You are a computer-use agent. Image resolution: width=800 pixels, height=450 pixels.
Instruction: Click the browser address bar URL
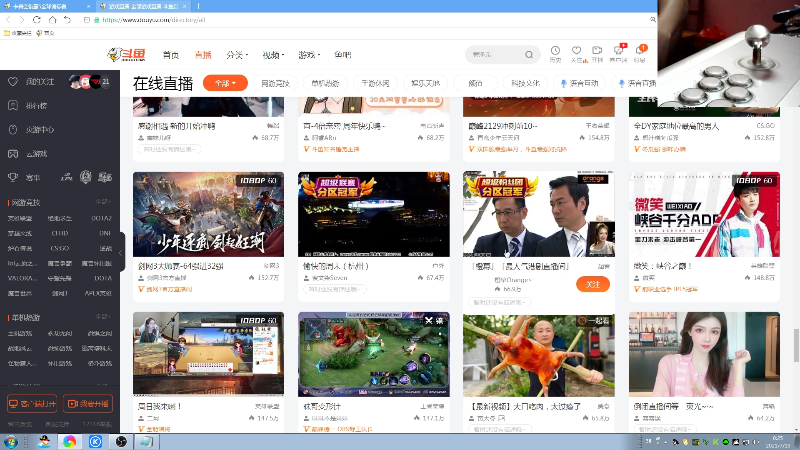154,20
